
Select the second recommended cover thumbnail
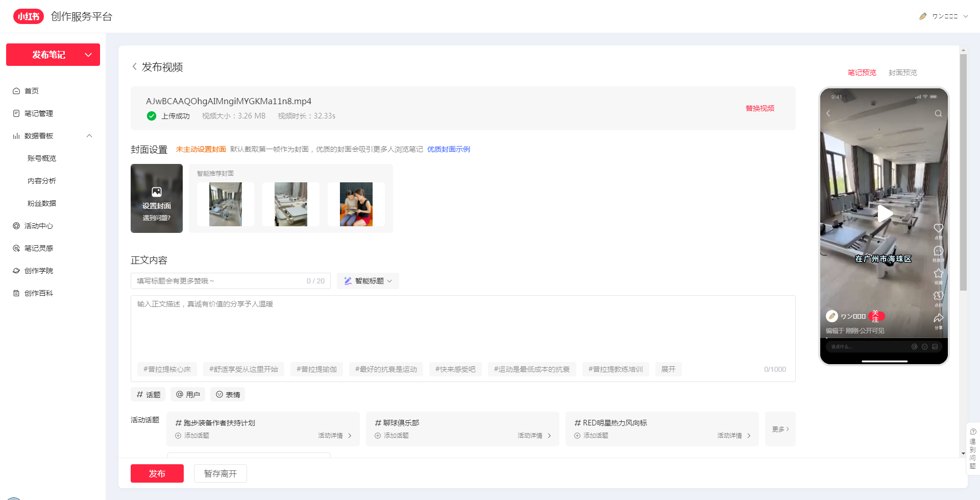tap(291, 204)
